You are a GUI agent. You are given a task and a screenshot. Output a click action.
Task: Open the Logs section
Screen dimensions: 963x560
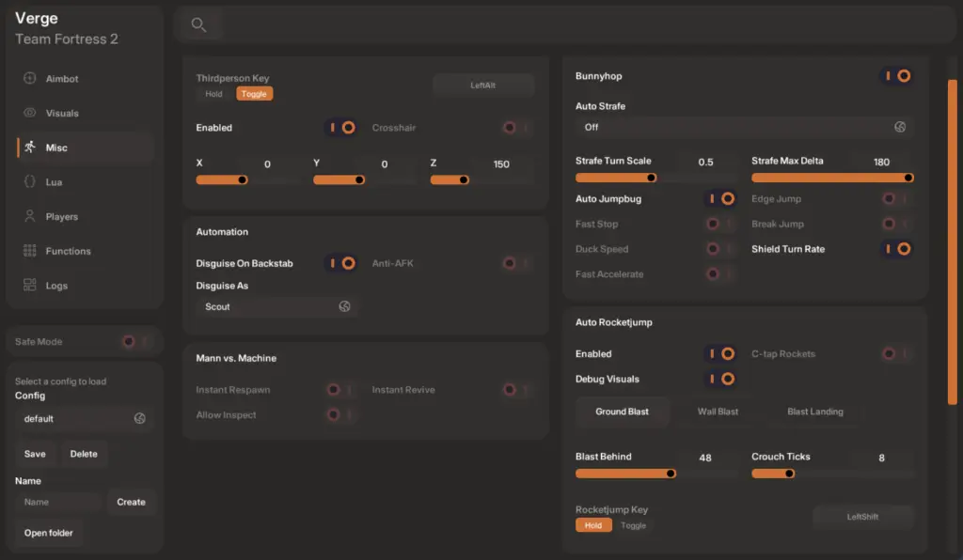[84, 286]
